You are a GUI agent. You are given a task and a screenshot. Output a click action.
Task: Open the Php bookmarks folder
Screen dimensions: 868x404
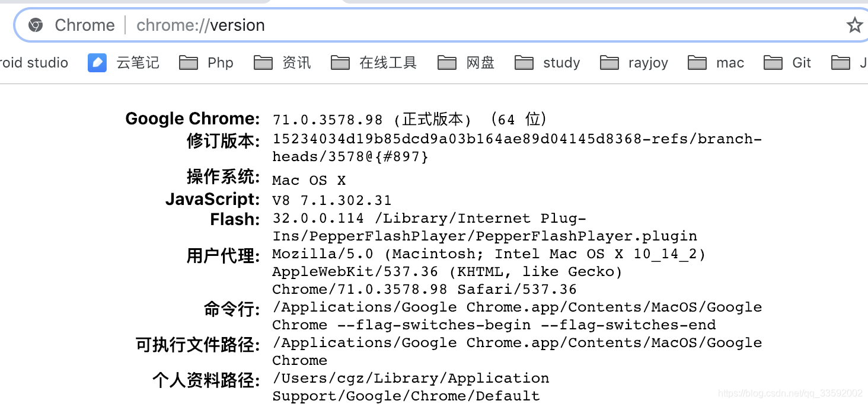[x=206, y=63]
